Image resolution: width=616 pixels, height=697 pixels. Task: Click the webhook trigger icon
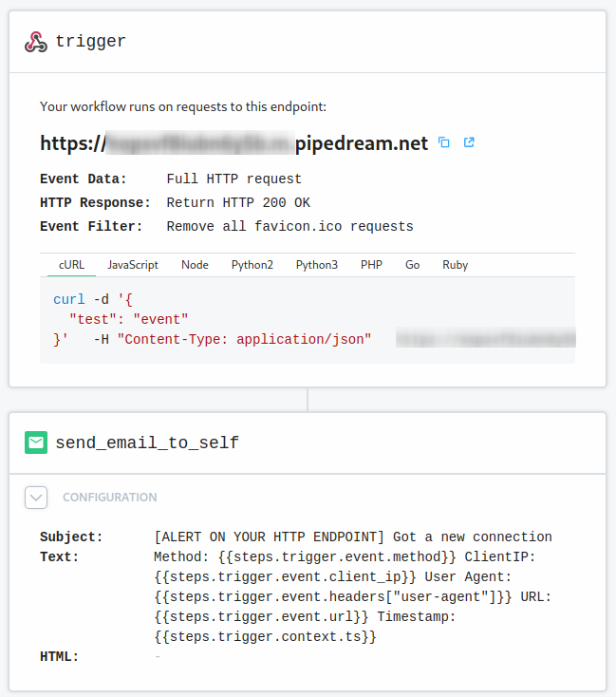coord(36,42)
